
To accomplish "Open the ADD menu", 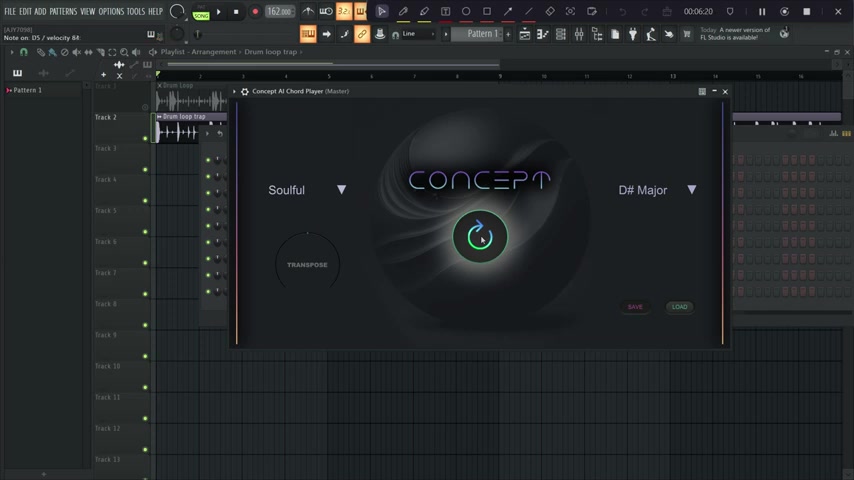I will pyautogui.click(x=41, y=11).
